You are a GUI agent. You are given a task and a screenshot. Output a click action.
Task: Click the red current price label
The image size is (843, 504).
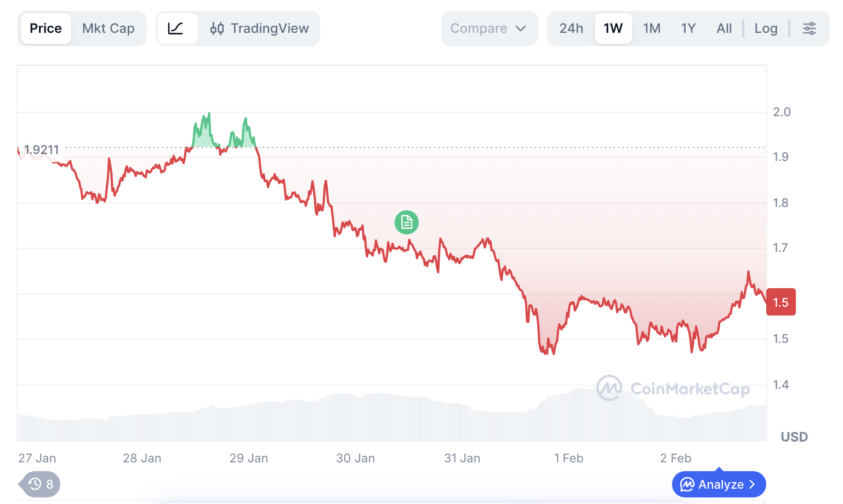tap(781, 302)
